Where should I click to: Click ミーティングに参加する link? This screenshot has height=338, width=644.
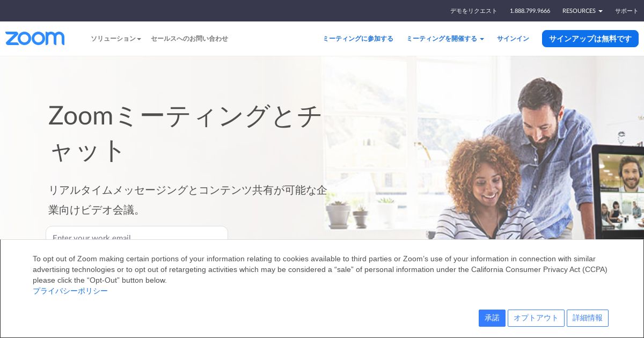tap(358, 39)
